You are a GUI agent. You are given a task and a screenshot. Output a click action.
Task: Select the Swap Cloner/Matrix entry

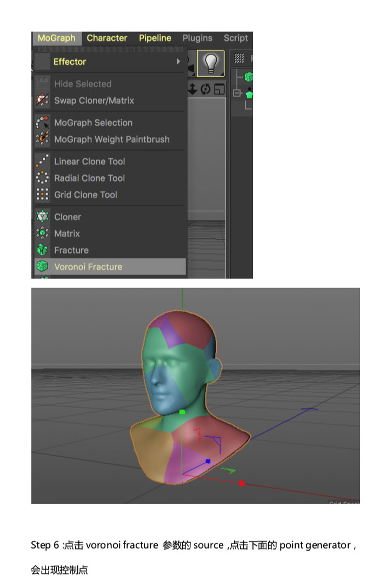pos(94,101)
